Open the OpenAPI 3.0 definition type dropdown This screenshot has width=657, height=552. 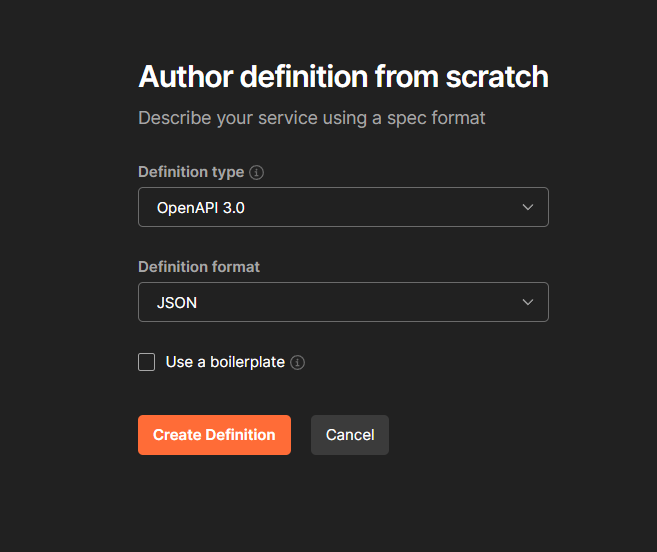coord(343,207)
